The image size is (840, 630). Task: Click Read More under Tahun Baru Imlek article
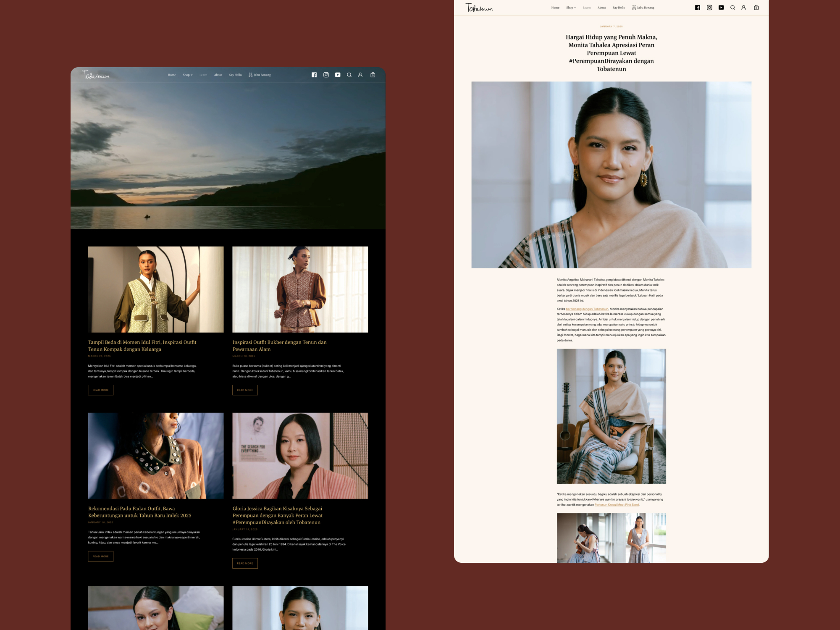click(100, 556)
